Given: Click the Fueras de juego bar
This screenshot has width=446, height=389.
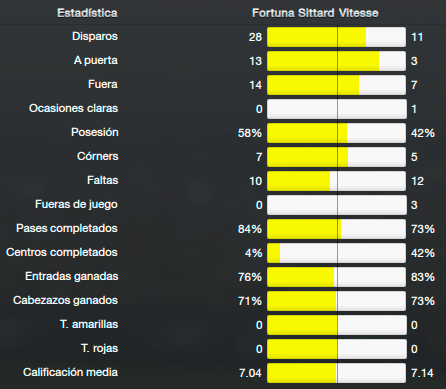Looking at the screenshot, I should (336, 205).
